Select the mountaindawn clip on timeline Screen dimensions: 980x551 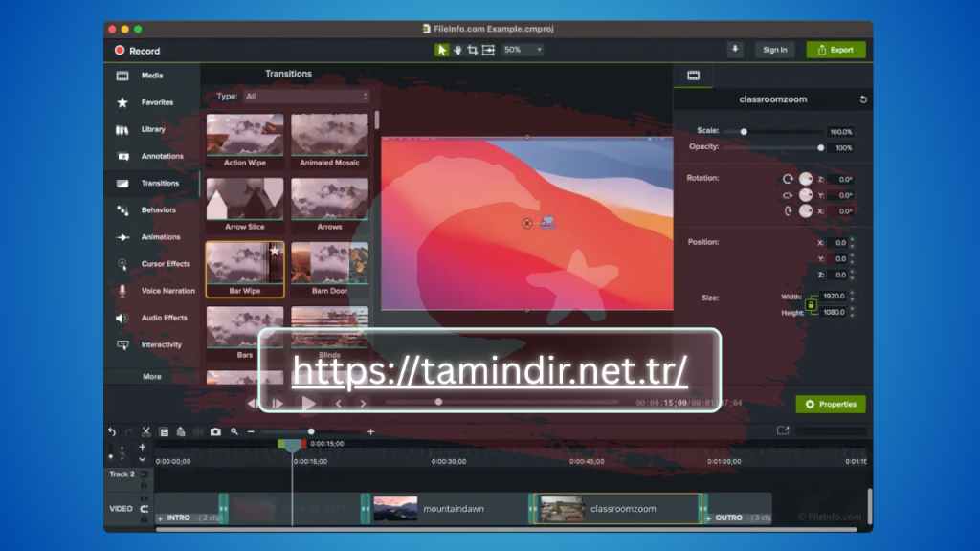point(450,509)
